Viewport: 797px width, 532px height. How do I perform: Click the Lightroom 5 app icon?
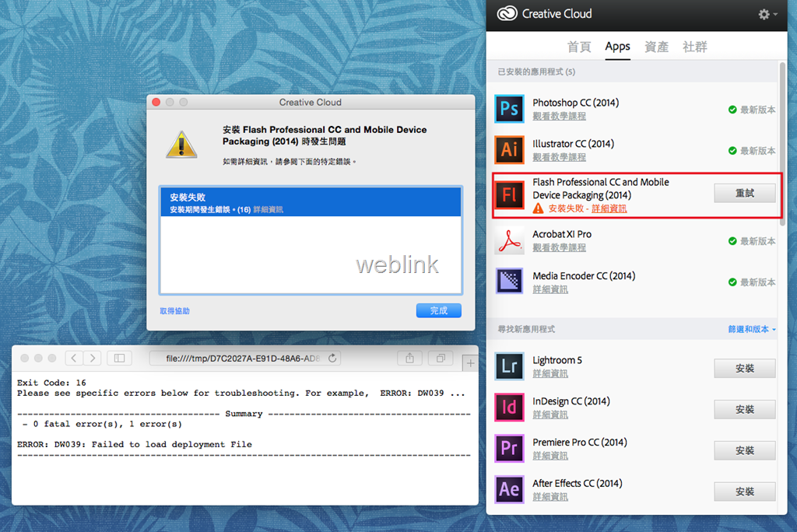point(509,366)
